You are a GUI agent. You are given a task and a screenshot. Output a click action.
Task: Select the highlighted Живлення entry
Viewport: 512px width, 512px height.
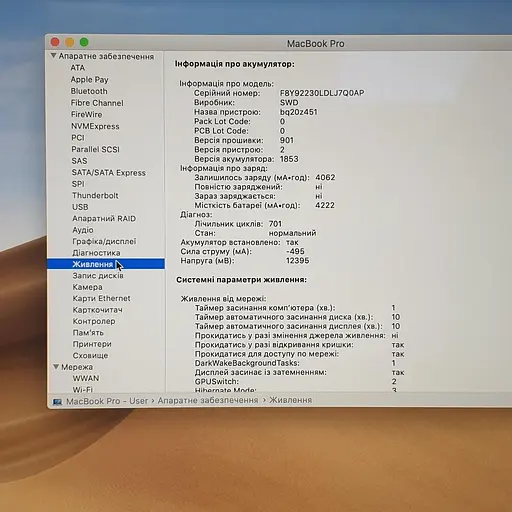point(106,264)
